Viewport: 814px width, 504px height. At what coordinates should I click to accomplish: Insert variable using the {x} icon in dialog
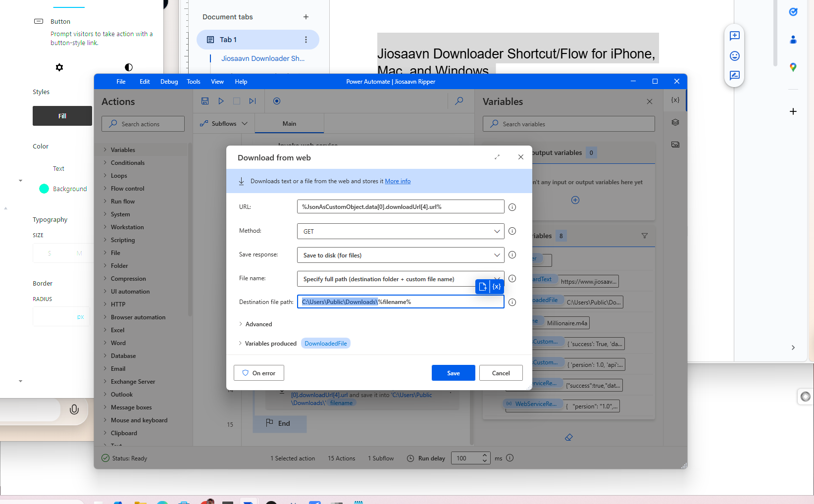click(497, 287)
